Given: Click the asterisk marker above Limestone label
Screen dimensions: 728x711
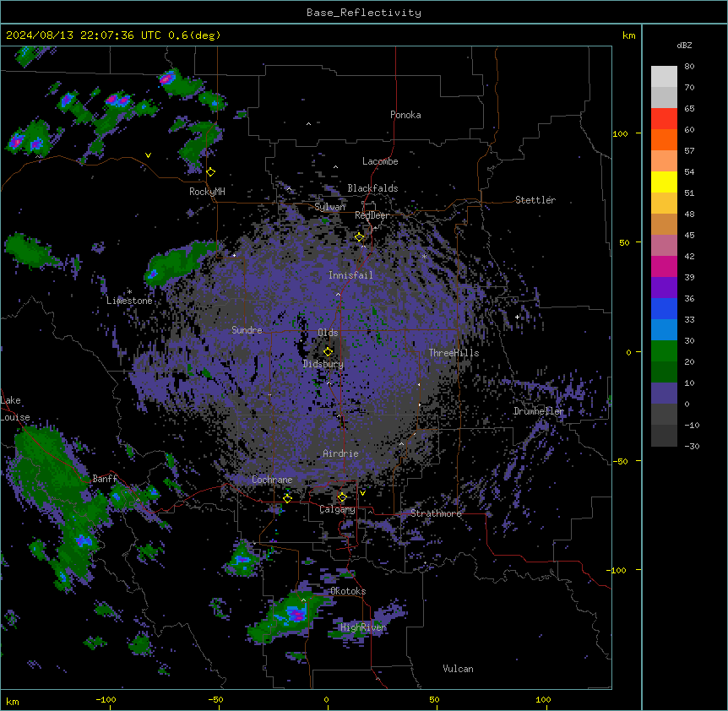Looking at the screenshot, I should (129, 292).
